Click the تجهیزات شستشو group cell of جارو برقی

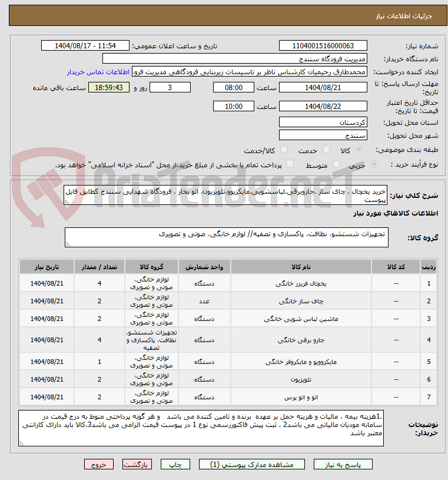pos(151,340)
